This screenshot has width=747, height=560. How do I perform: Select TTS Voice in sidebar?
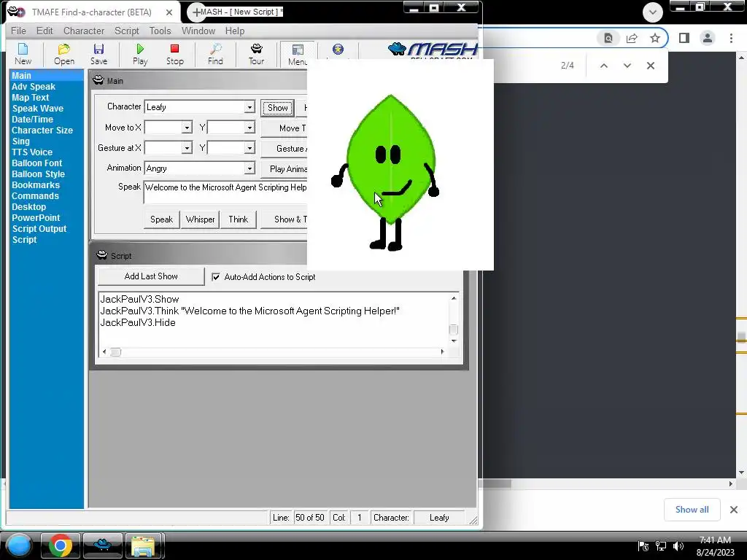pos(32,152)
